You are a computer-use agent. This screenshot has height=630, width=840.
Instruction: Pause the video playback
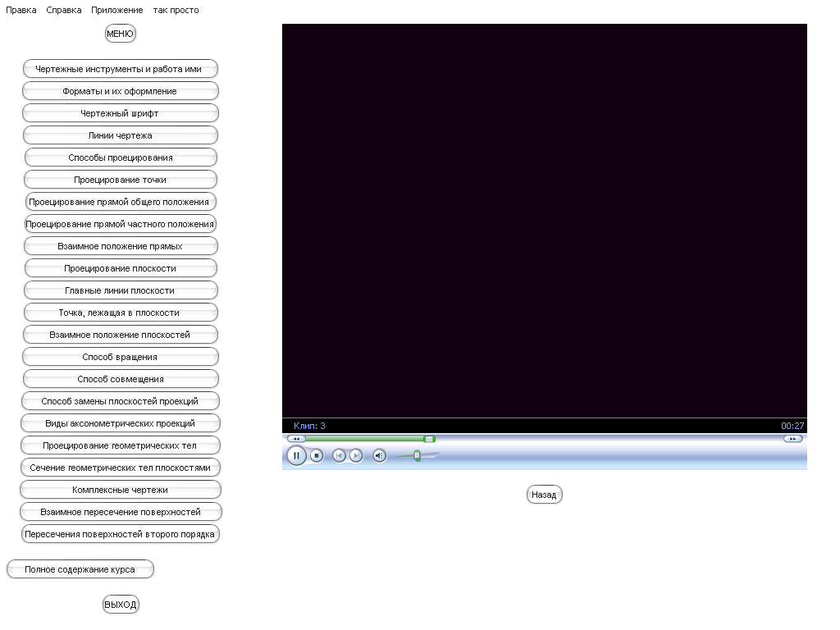click(296, 456)
